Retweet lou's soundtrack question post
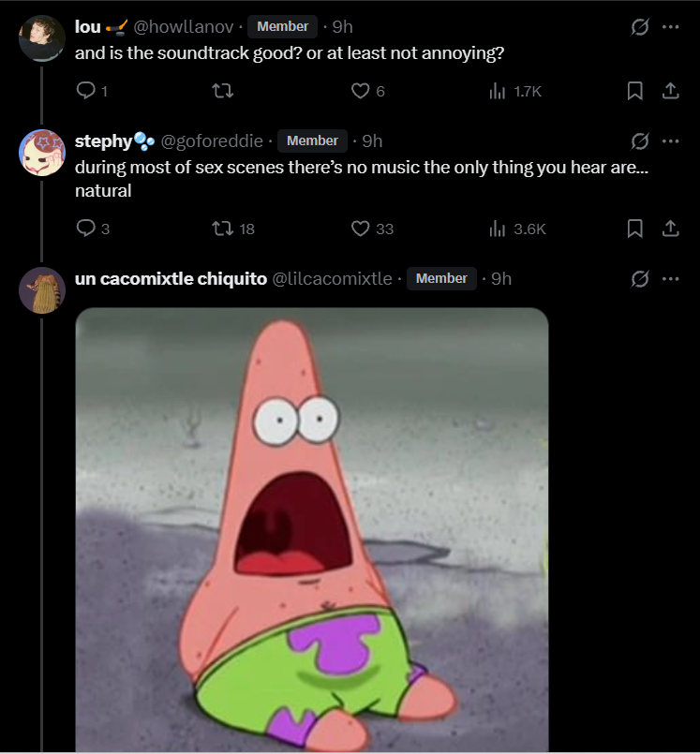The width and height of the screenshot is (700, 754). click(x=221, y=91)
